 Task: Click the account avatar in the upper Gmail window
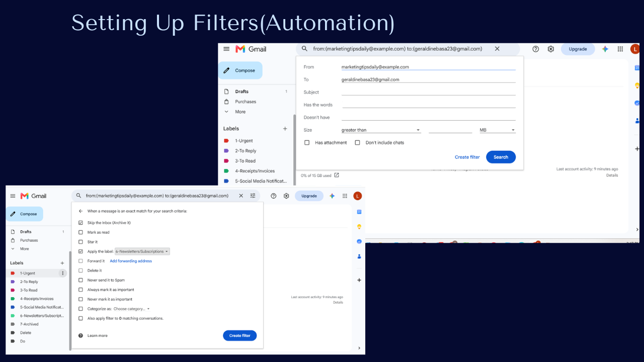pos(635,49)
